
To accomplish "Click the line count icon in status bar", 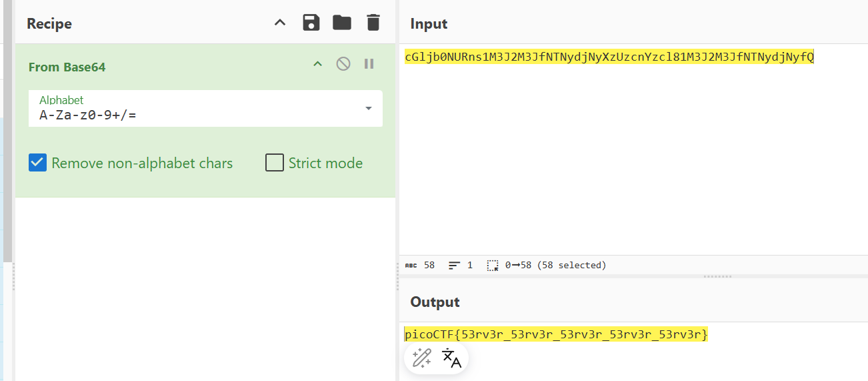I will 455,265.
